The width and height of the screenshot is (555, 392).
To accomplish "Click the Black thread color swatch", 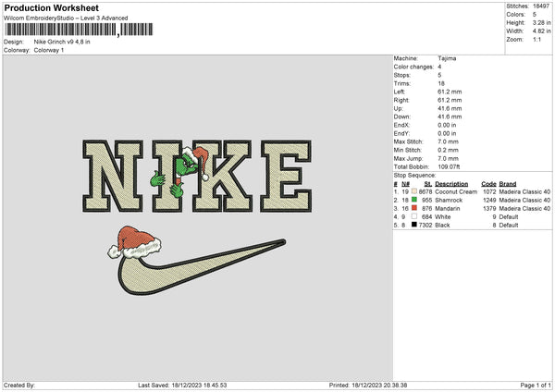I will tap(414, 225).
